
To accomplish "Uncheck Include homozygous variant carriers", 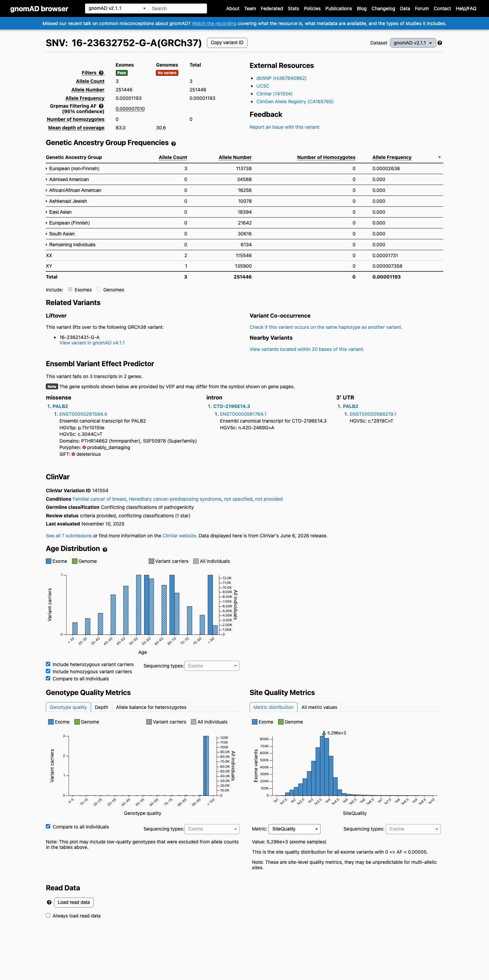I will [x=48, y=671].
